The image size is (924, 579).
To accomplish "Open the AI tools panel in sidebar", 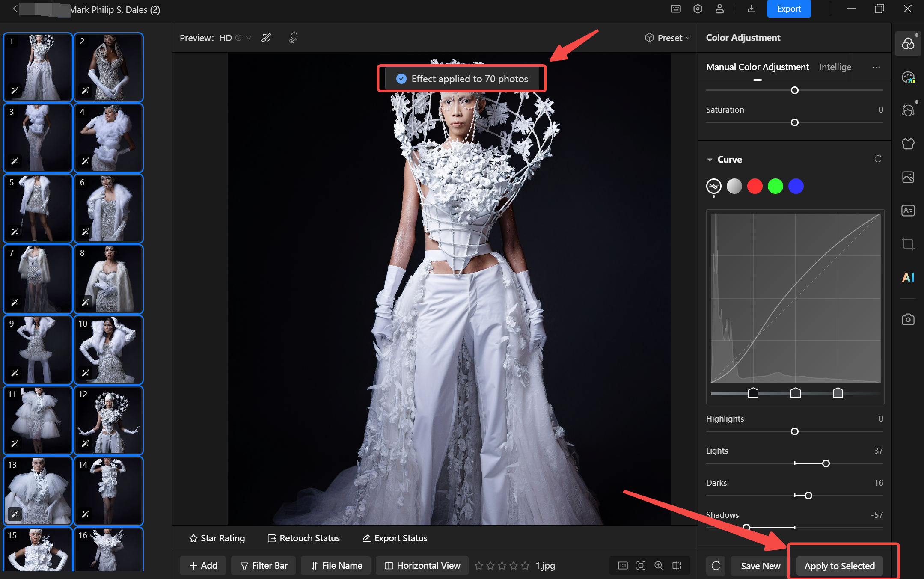I will coord(908,278).
